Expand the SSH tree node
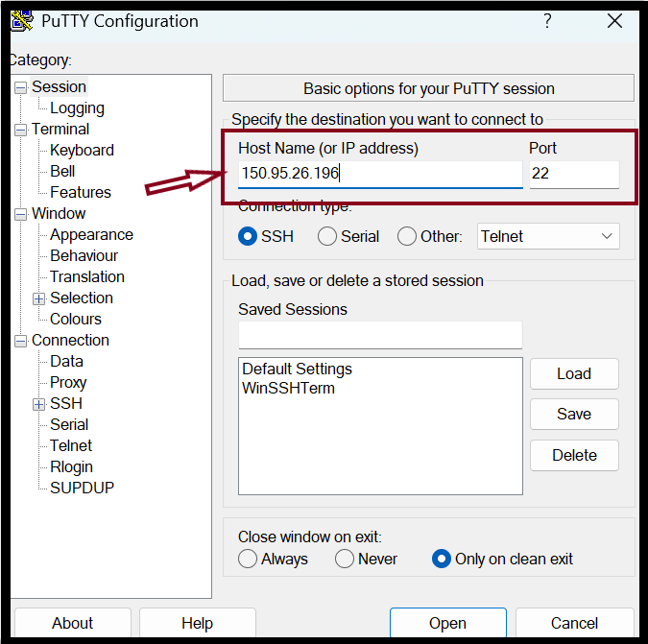The image size is (648, 644). (x=38, y=404)
